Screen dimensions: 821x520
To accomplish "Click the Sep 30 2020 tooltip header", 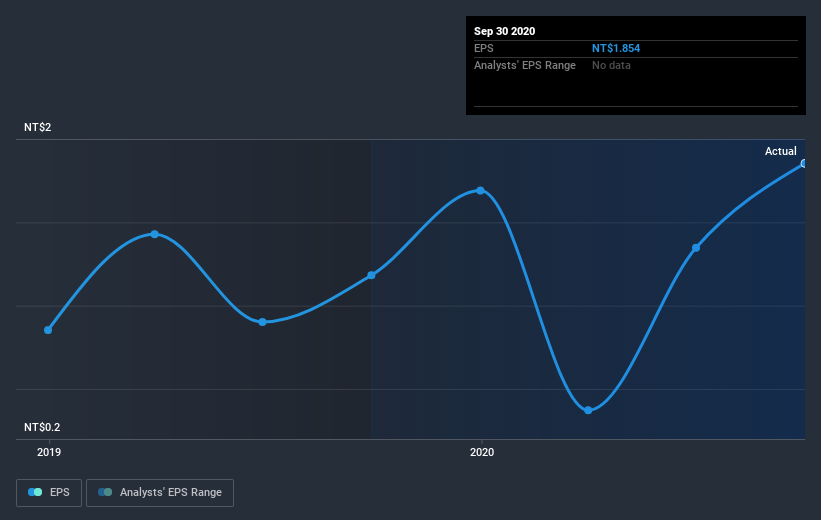I will click(504, 31).
